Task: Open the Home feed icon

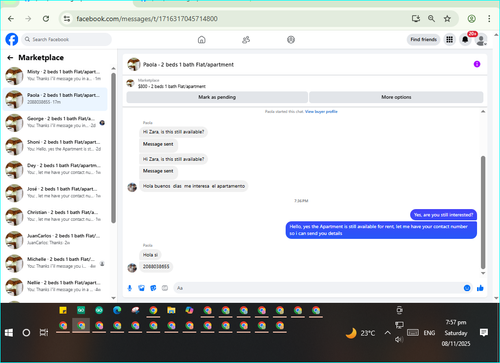Action: pyautogui.click(x=202, y=40)
